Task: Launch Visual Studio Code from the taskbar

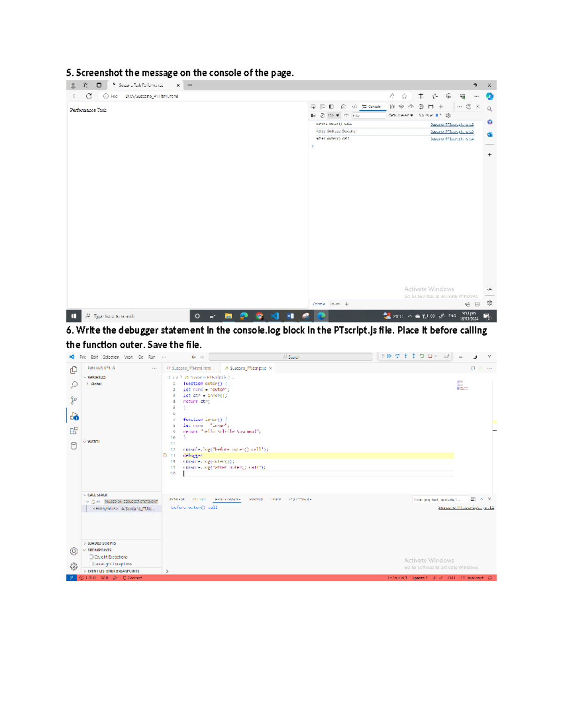Action: [274, 316]
